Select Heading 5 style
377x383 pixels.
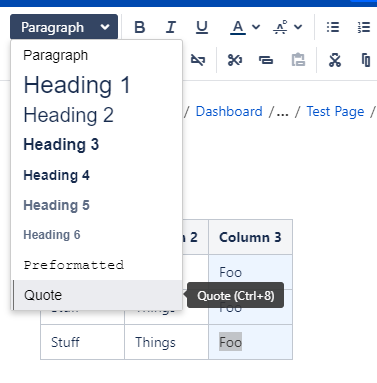(x=97, y=205)
